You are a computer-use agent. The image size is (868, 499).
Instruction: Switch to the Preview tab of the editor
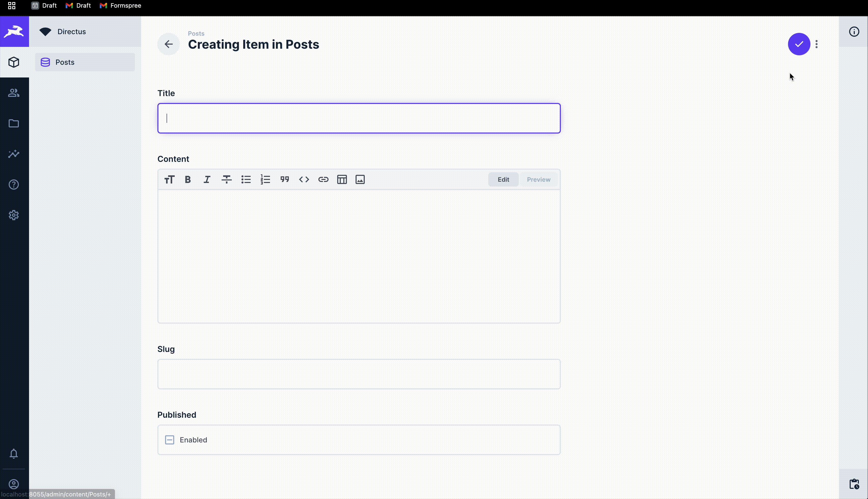point(538,179)
